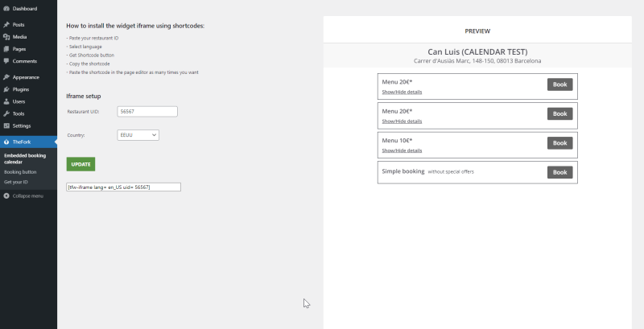The height and width of the screenshot is (329, 644).
Task: Click the Users person icon
Action: coord(6,101)
